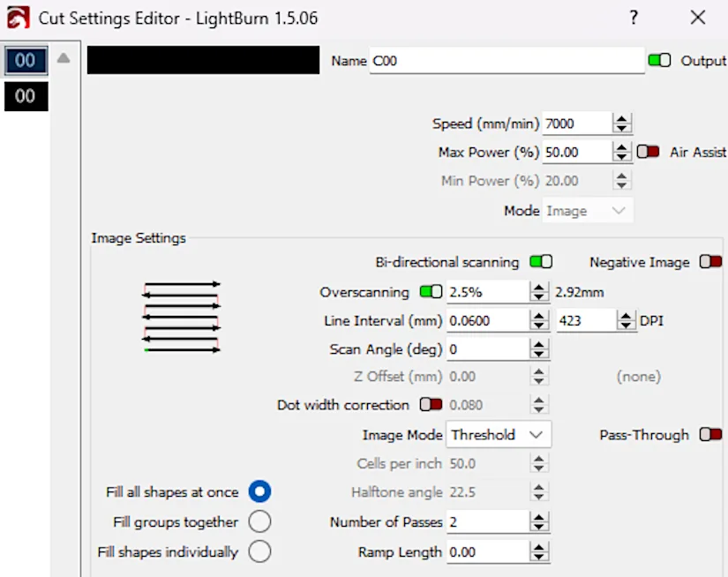Viewport: 728px width, 577px height.
Task: Click the (none) label beside Z Offset
Action: tap(638, 377)
